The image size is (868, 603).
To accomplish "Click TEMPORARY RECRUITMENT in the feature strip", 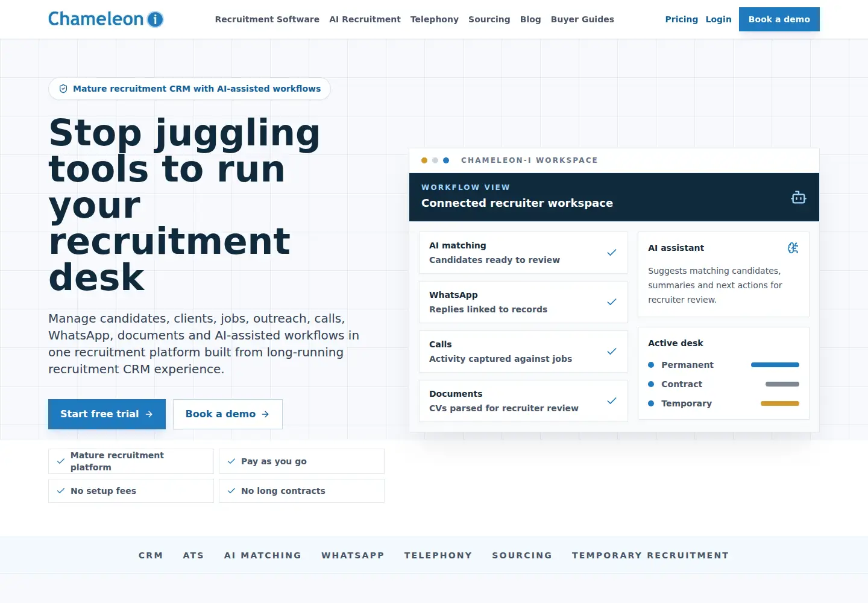I will (650, 555).
